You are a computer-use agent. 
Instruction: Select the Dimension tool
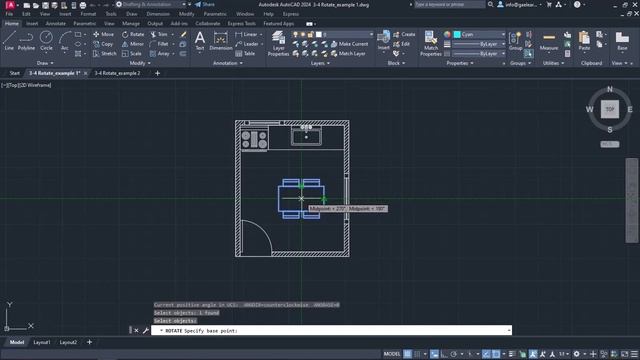[221, 40]
